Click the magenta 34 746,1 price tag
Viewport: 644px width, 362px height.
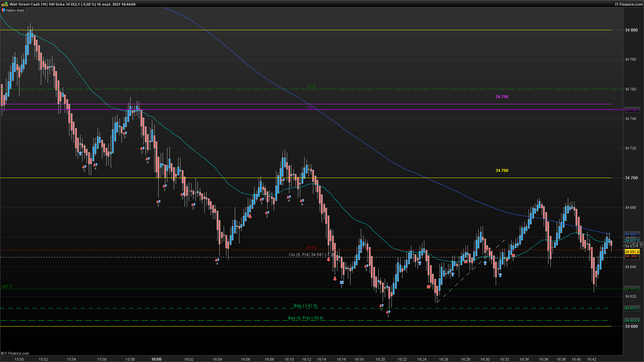point(632,110)
